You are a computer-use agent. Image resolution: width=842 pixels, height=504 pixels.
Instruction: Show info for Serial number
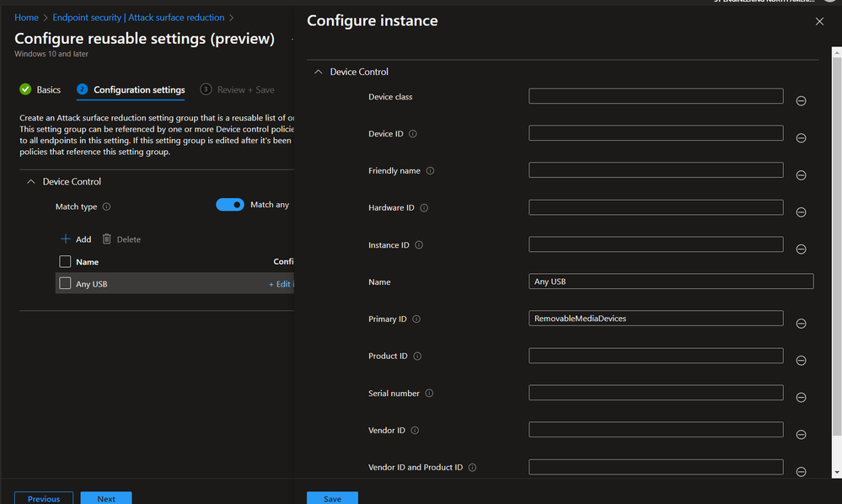click(x=429, y=393)
